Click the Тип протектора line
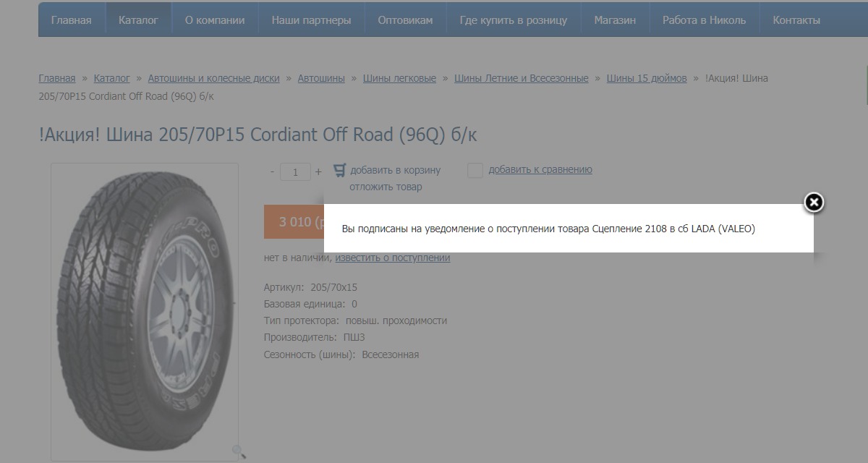The image size is (868, 463). point(356,320)
